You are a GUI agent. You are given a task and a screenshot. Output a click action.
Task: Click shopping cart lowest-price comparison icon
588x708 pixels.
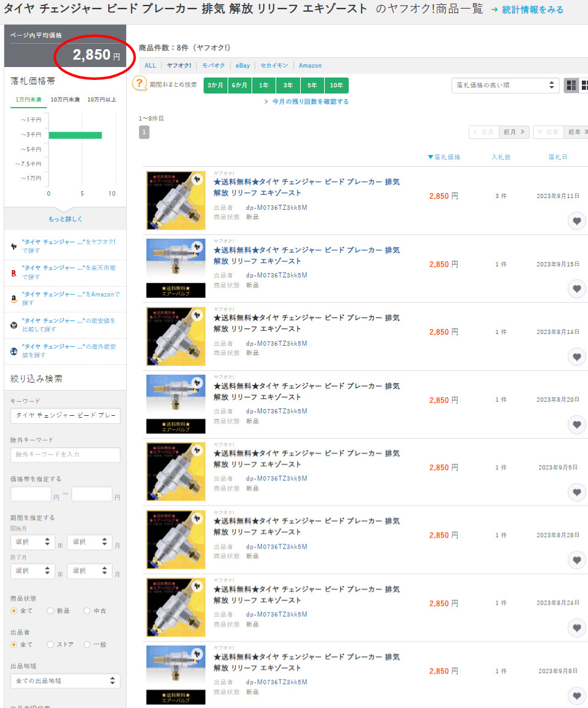tap(14, 325)
